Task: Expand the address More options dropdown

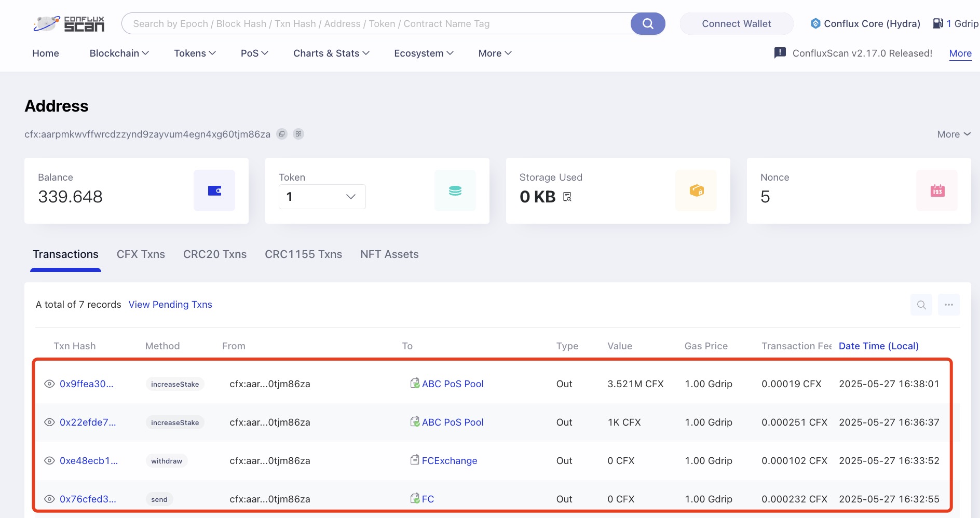Action: click(x=954, y=134)
